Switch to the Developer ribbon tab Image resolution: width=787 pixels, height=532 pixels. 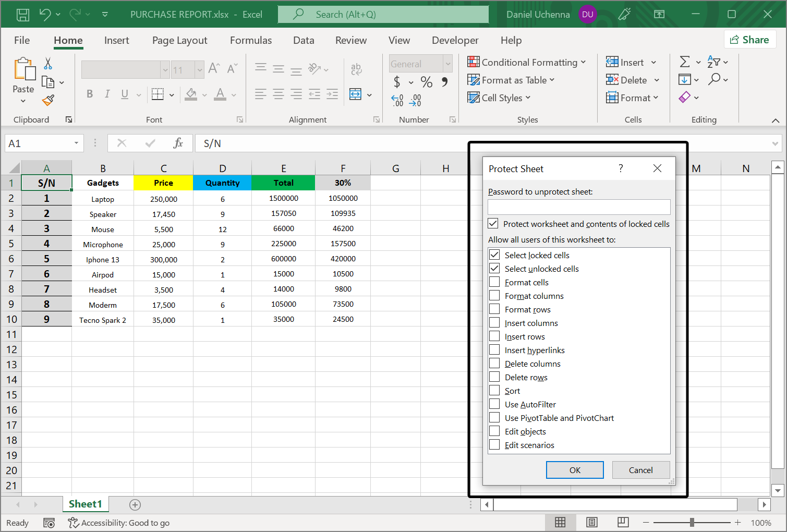coord(455,40)
